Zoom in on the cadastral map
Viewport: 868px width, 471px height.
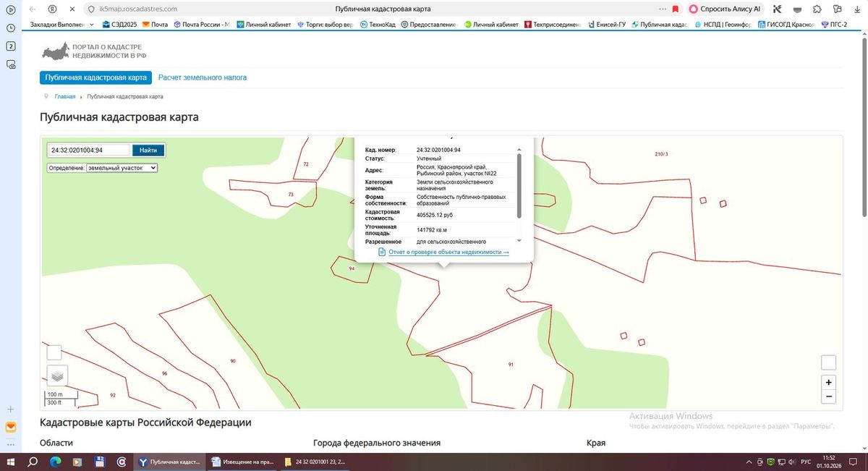click(829, 382)
